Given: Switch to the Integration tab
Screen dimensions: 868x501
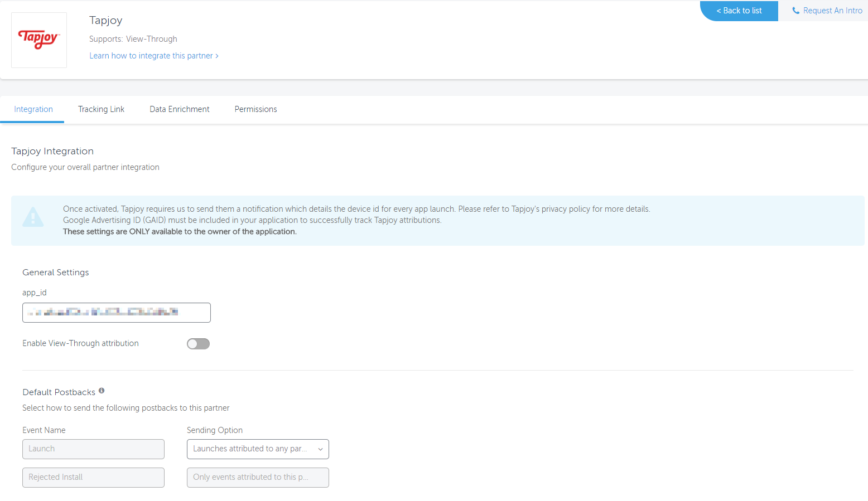Looking at the screenshot, I should (33, 109).
